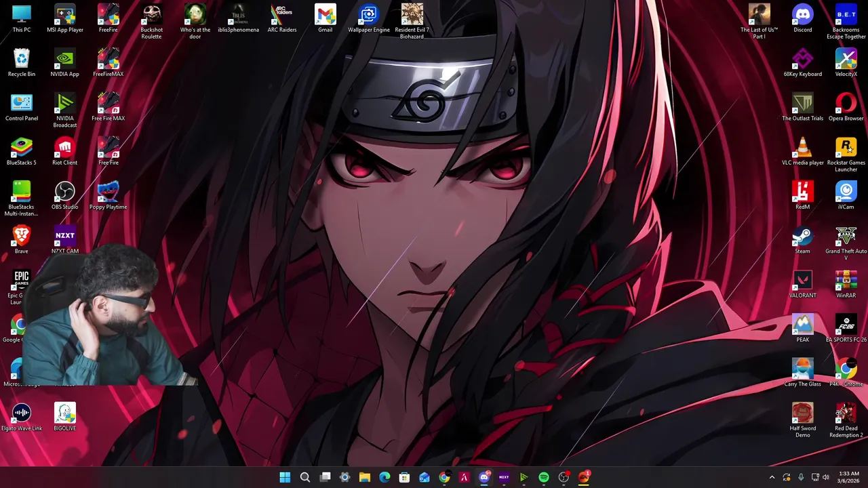Open The Outlast Trials
Screen dimensions: 868x488
(x=803, y=107)
